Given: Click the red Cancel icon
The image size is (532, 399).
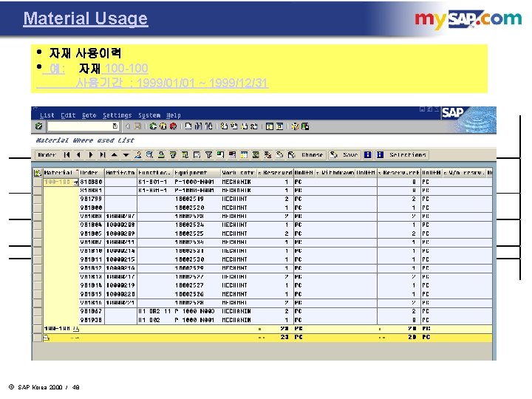Looking at the screenshot, I should [174, 126].
